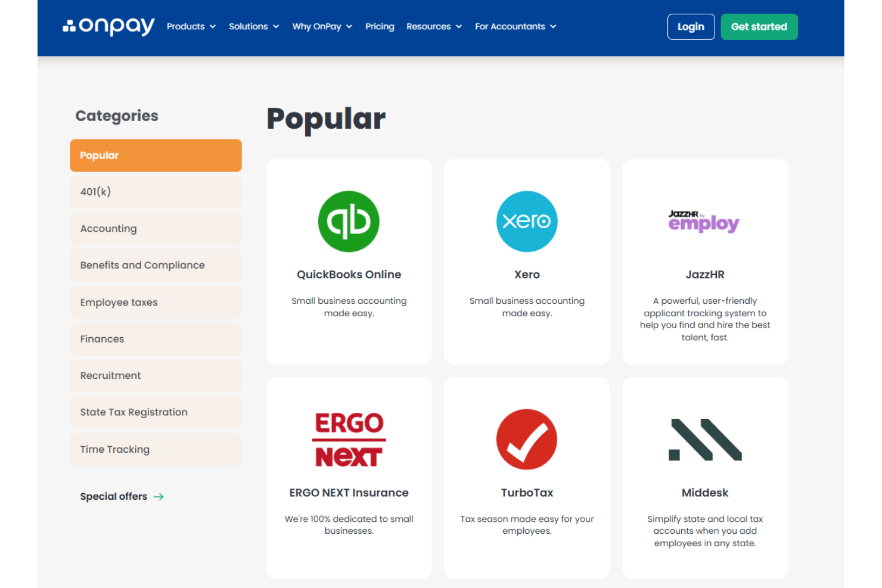
Task: Select the Benefits and Compliance category
Action: 156,265
